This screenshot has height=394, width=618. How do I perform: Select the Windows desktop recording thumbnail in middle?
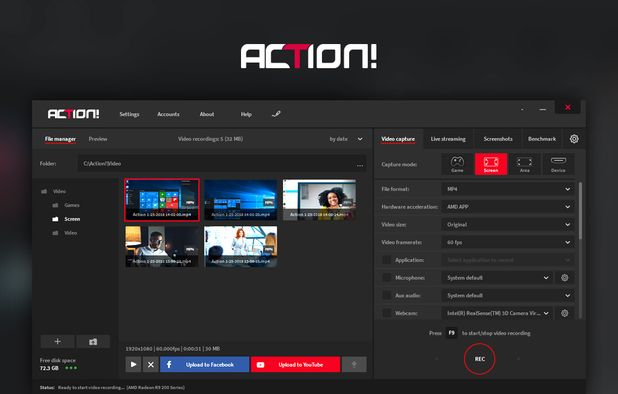tap(240, 200)
